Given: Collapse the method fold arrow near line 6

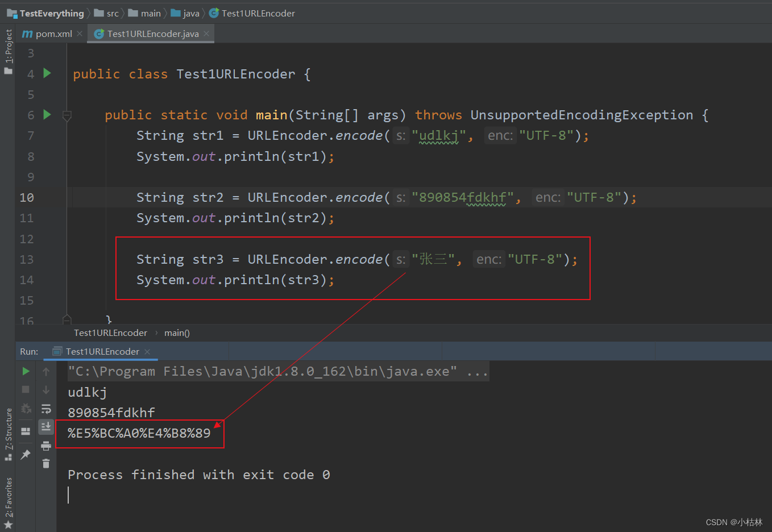Looking at the screenshot, I should (x=67, y=115).
